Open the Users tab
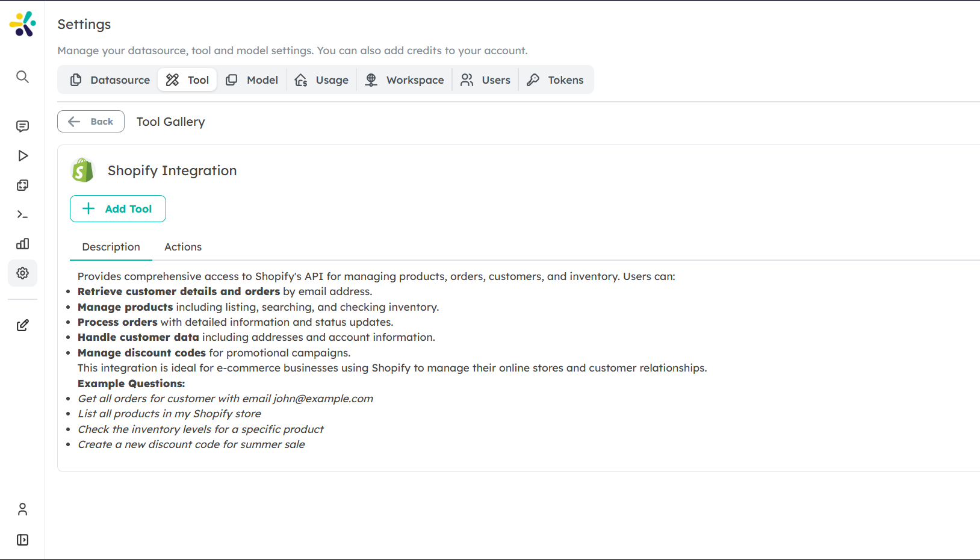 (485, 80)
